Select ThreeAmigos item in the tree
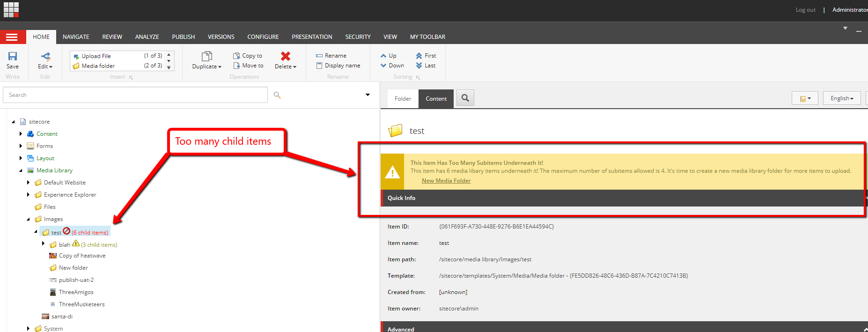Image resolution: width=868 pixels, height=332 pixels. (76, 292)
